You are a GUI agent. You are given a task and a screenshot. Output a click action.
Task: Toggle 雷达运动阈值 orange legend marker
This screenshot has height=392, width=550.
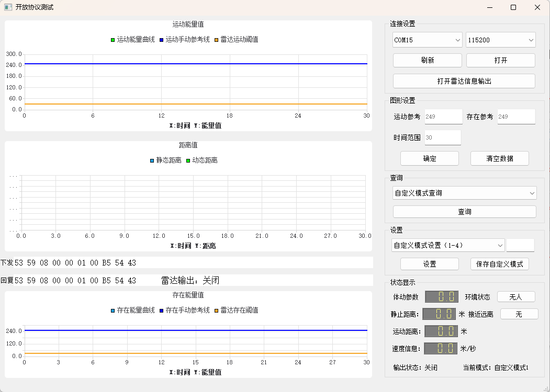pyautogui.click(x=217, y=40)
